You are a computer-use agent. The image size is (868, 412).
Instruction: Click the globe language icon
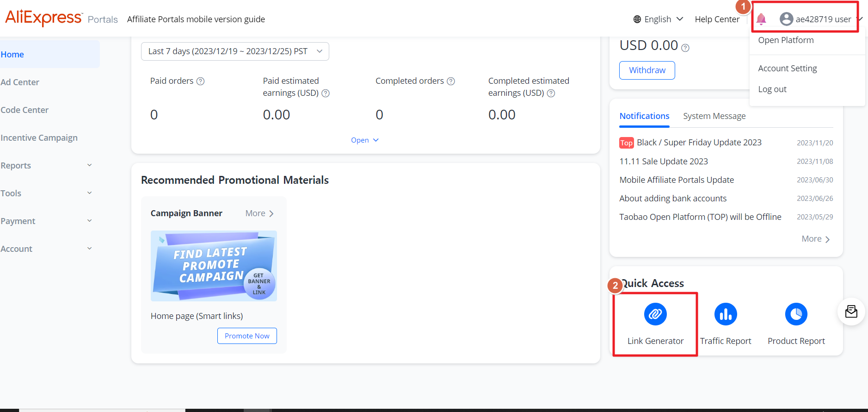637,19
